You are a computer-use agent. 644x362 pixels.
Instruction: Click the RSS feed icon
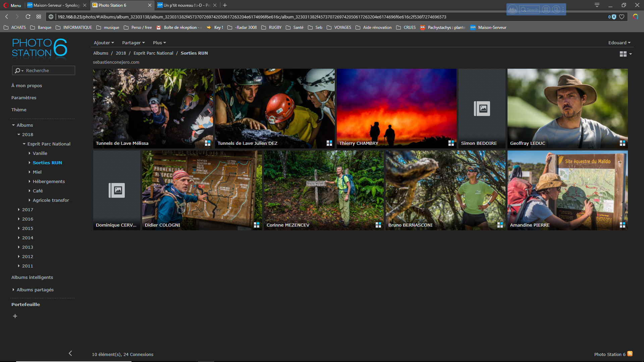pos(630,354)
